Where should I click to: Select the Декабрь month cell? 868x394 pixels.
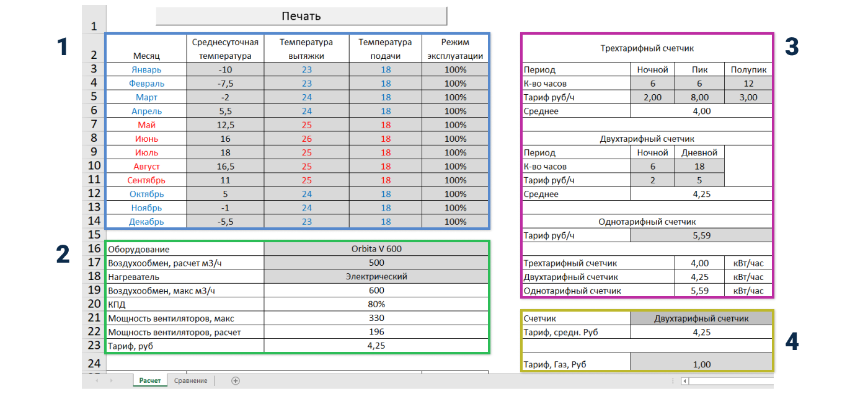146,222
